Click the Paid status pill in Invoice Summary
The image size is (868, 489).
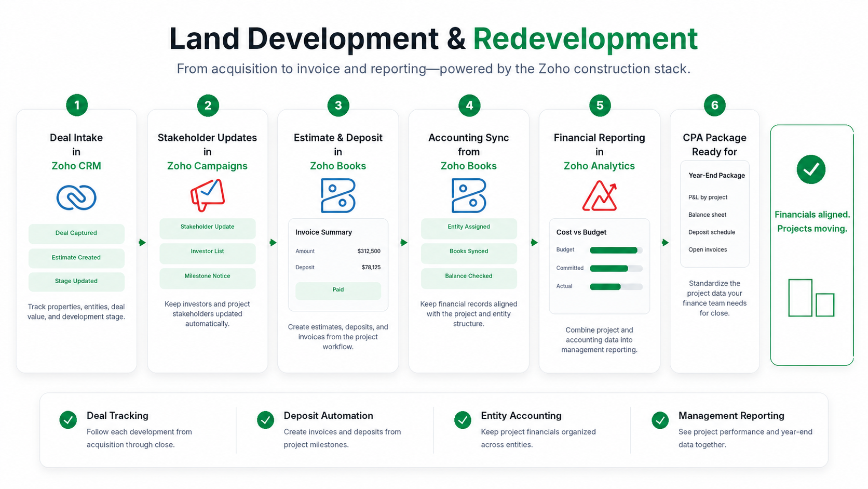pos(338,290)
